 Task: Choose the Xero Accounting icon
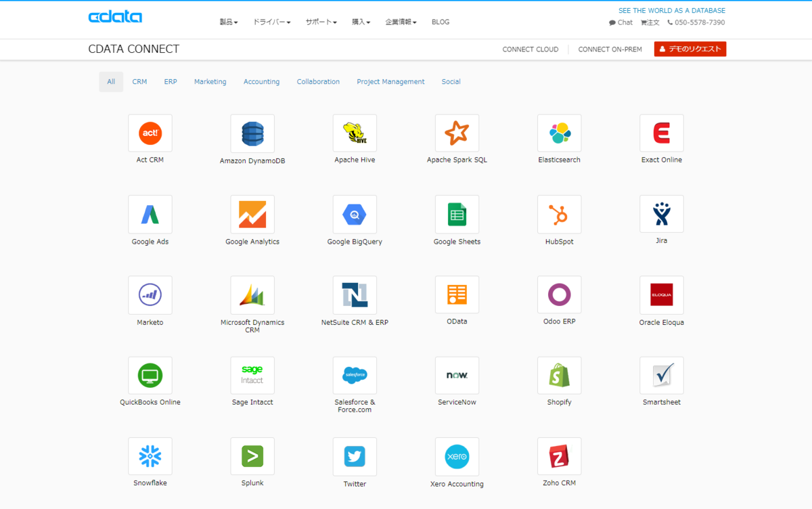click(x=457, y=457)
